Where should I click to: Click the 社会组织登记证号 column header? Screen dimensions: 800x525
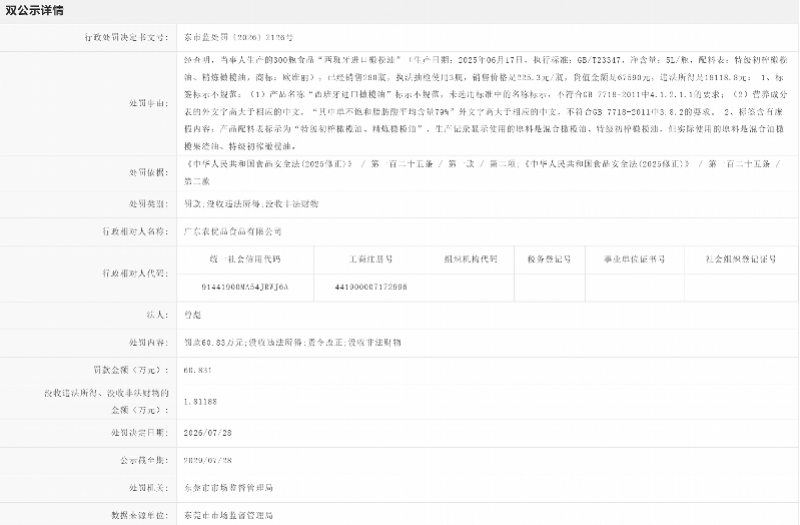[x=741, y=260]
